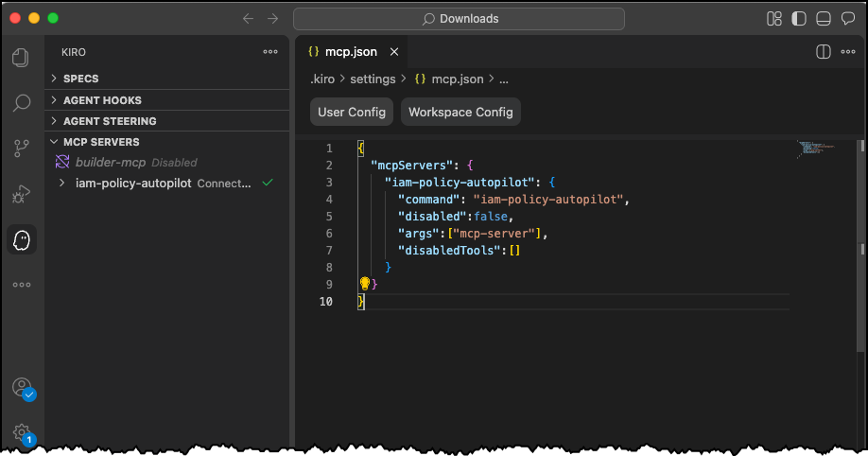Open the Accounts icon
This screenshot has height=456, width=868.
pos(22,388)
